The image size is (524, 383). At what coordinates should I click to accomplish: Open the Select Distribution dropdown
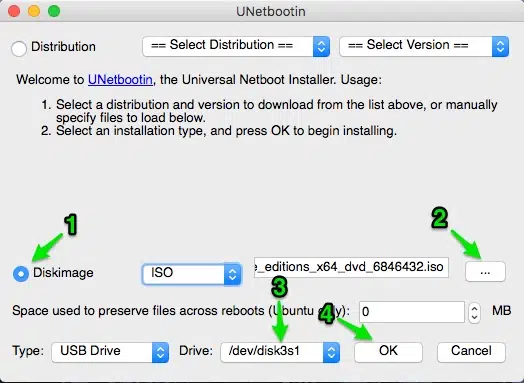click(x=236, y=46)
